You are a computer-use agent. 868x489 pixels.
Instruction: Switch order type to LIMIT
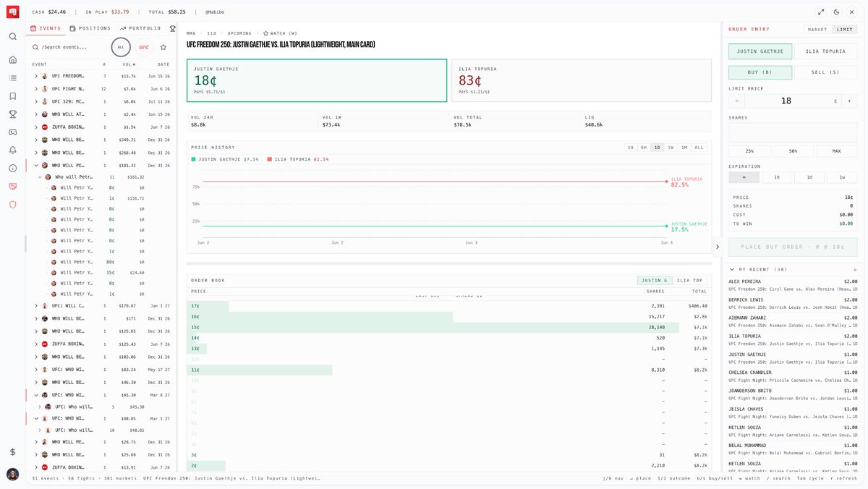click(844, 30)
